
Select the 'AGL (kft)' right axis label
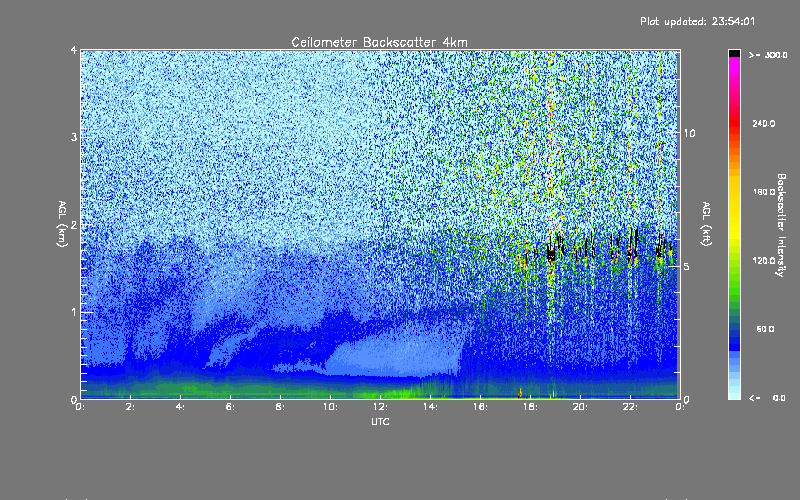[x=706, y=224]
